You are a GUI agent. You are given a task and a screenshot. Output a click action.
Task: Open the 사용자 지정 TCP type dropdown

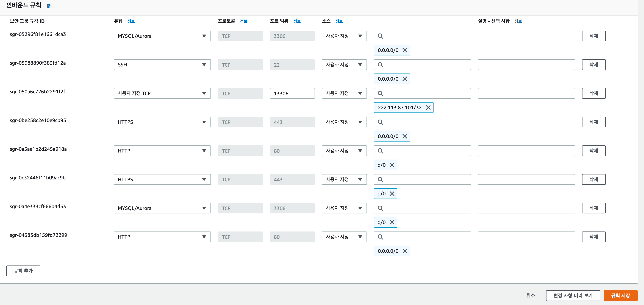tap(162, 93)
